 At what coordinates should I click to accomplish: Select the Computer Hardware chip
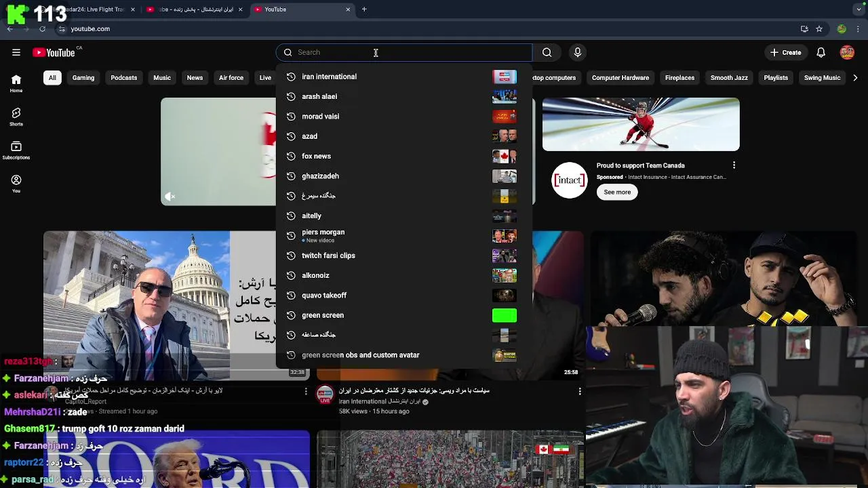pos(620,78)
